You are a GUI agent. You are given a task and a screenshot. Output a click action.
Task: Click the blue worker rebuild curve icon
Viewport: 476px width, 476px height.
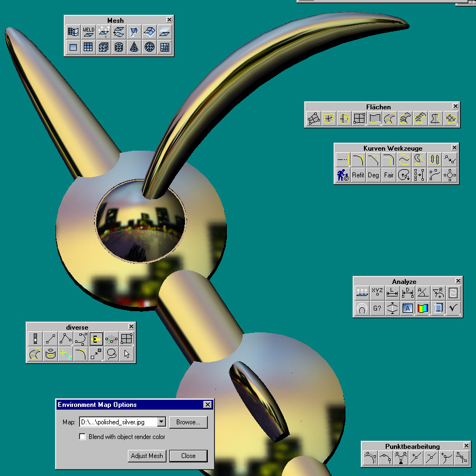[x=343, y=175]
